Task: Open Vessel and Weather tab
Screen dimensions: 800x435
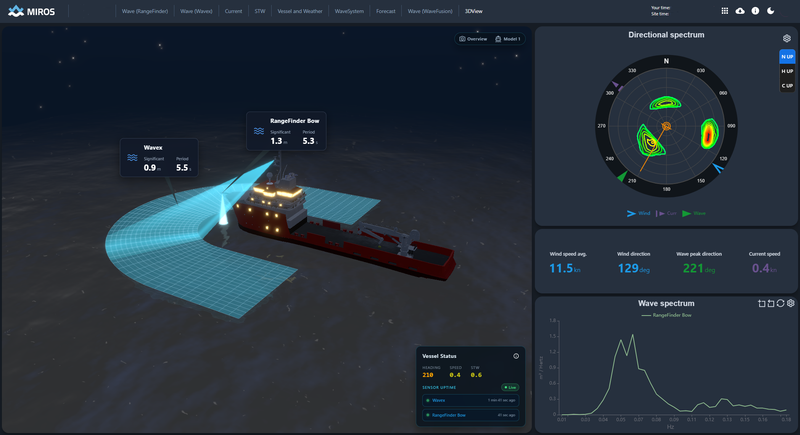Action: coord(300,11)
